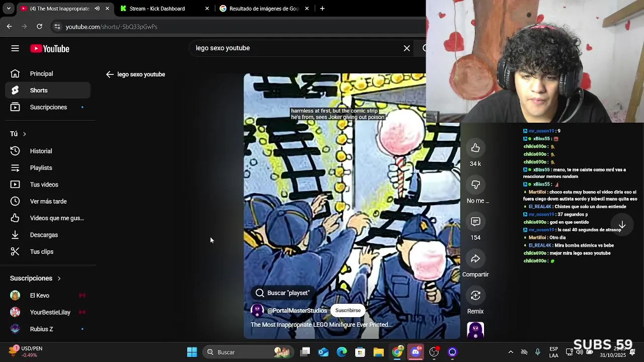Screen dimensions: 644x362
Task: Dislike the Short
Action: pyautogui.click(x=475, y=185)
